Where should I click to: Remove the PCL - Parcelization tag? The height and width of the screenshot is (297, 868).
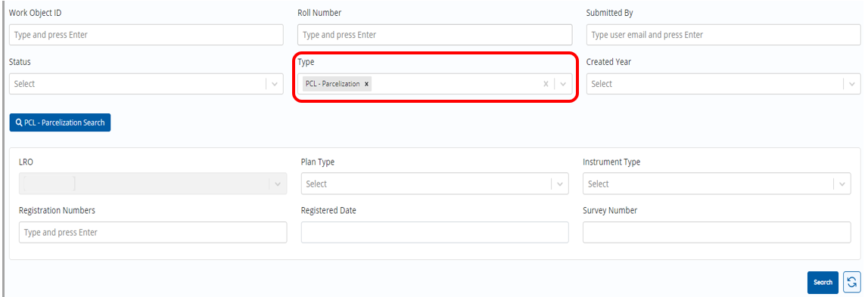366,84
